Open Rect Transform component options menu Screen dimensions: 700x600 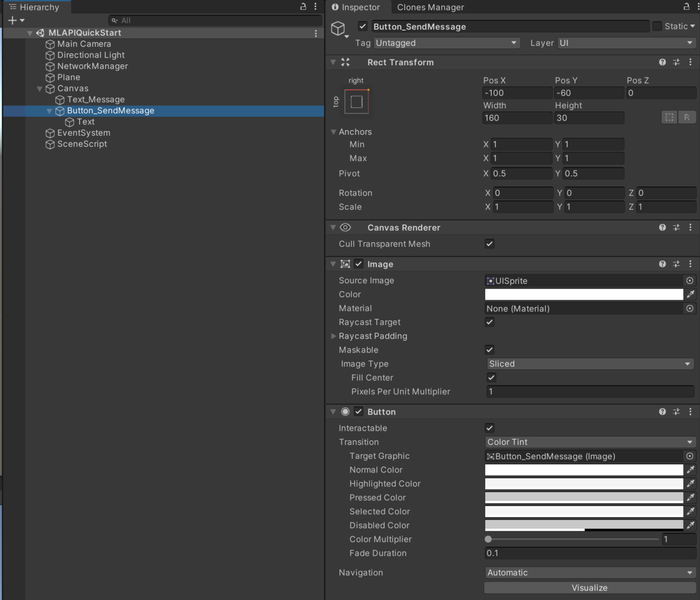point(691,62)
